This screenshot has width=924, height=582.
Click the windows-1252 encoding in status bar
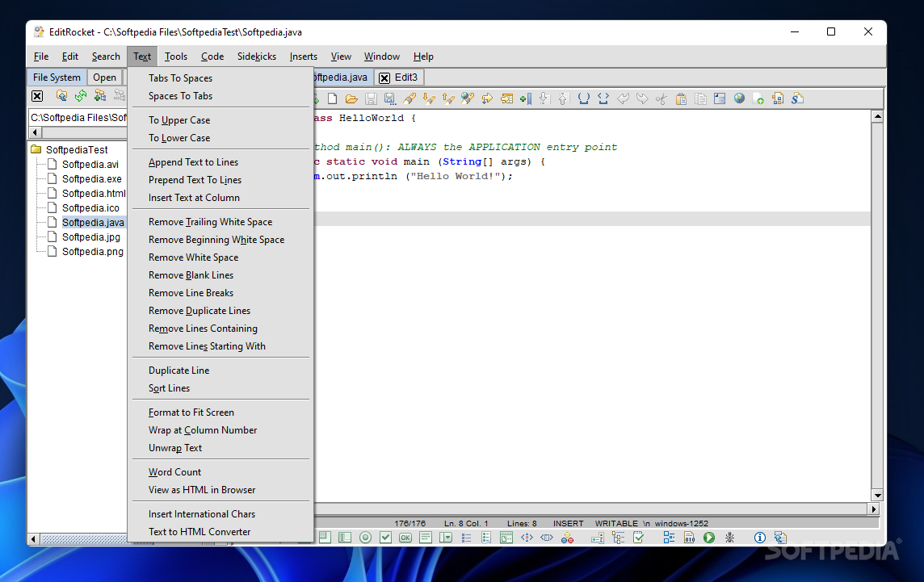point(681,523)
